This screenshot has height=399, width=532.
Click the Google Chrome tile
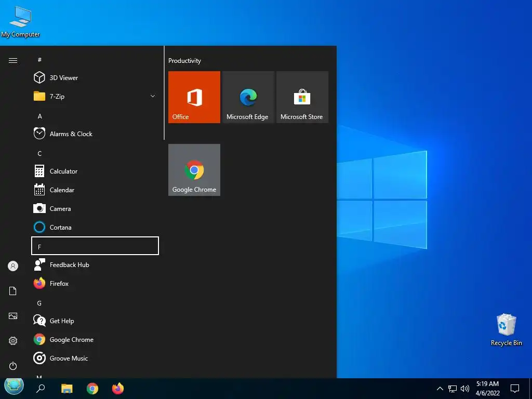coord(194,170)
